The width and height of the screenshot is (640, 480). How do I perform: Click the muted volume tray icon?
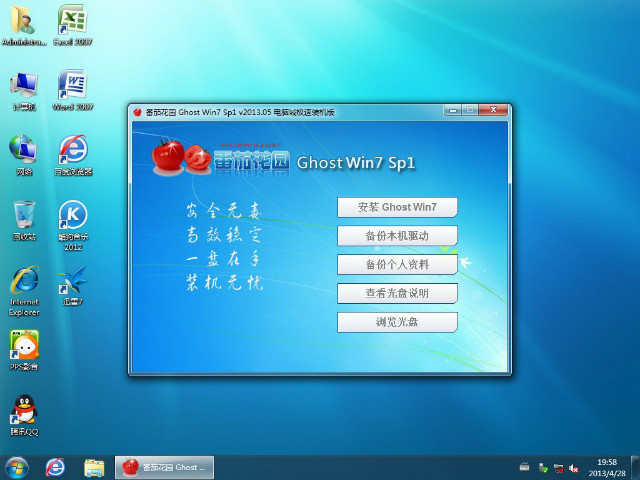[574, 468]
